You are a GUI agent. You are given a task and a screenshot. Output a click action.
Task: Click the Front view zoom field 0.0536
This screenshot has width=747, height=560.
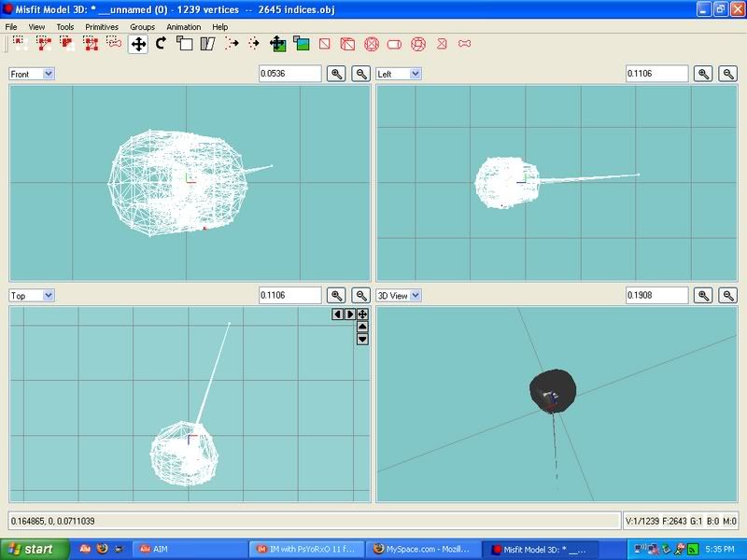pos(290,74)
